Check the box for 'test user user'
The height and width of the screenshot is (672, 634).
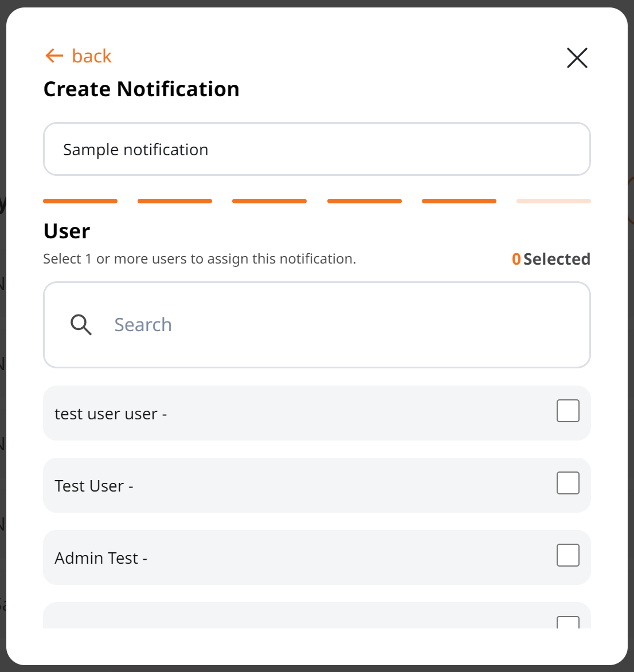point(568,411)
